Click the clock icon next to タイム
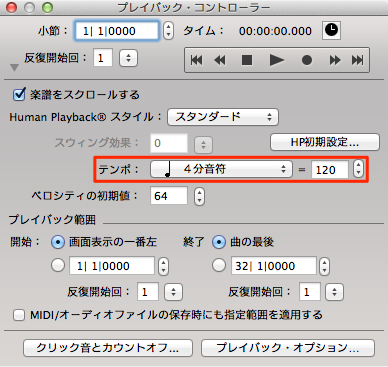Viewport: 388px width, 367px height. [x=331, y=30]
